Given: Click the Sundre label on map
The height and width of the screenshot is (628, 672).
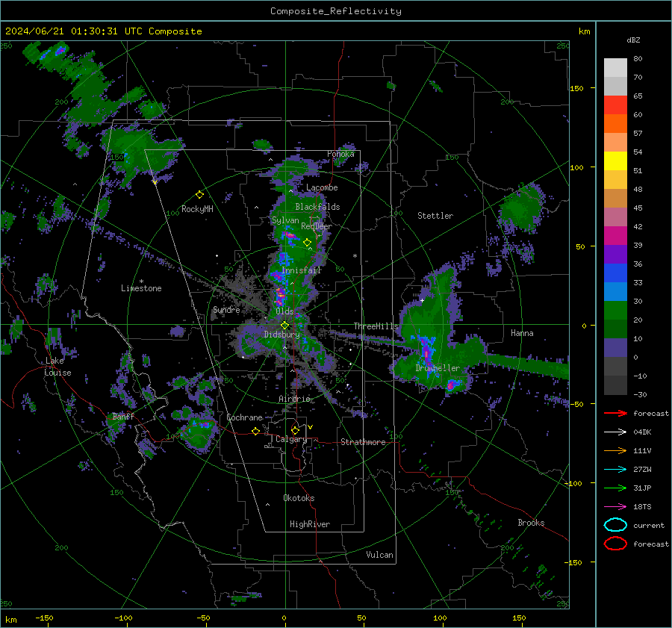Looking at the screenshot, I should (x=226, y=309).
